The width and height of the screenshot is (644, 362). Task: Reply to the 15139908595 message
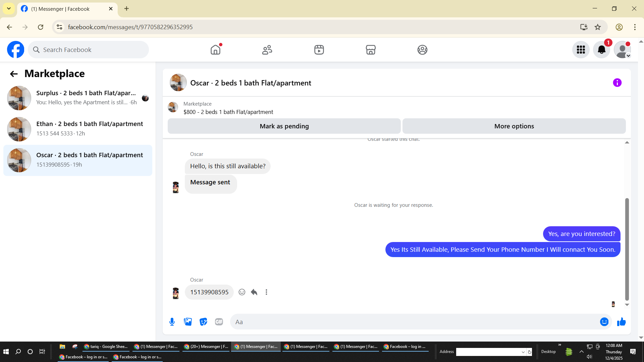254,292
